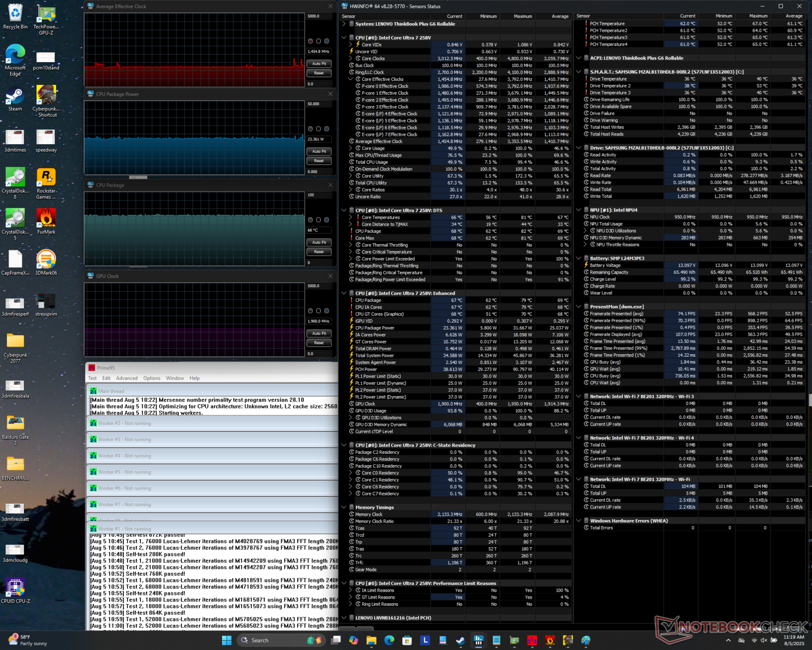Image resolution: width=812 pixels, height=650 pixels.
Task: Open Microsoft Store in the taskbar
Action: [407, 640]
